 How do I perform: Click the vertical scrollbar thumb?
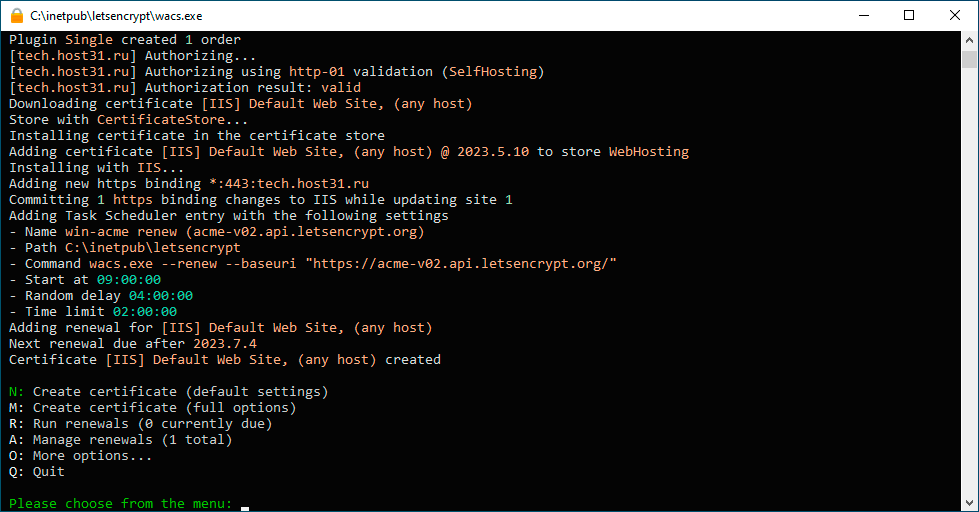point(969,60)
